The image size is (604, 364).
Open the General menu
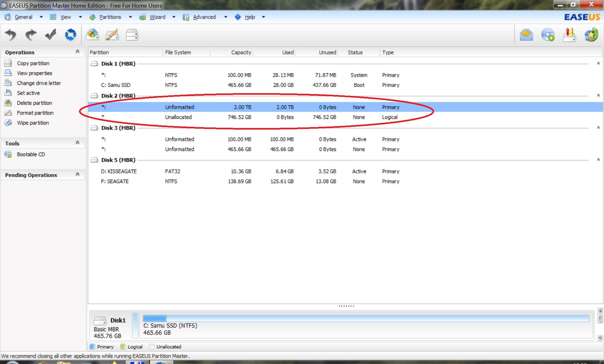coord(23,17)
